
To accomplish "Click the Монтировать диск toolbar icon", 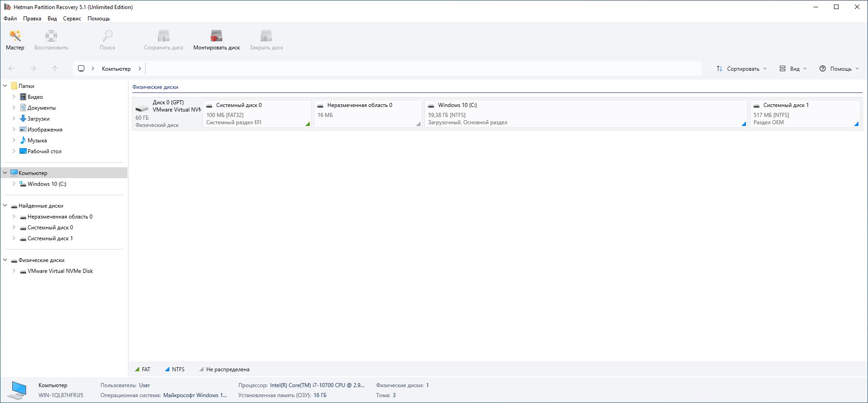I will tap(216, 36).
